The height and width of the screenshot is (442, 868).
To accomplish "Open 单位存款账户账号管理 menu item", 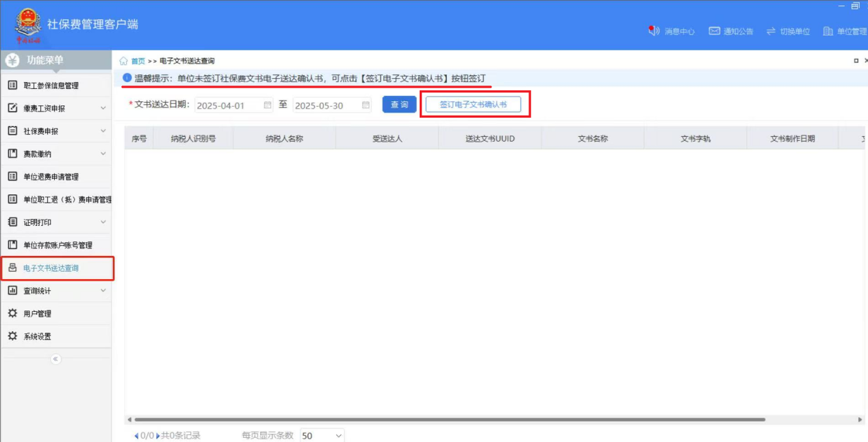I will coord(58,245).
